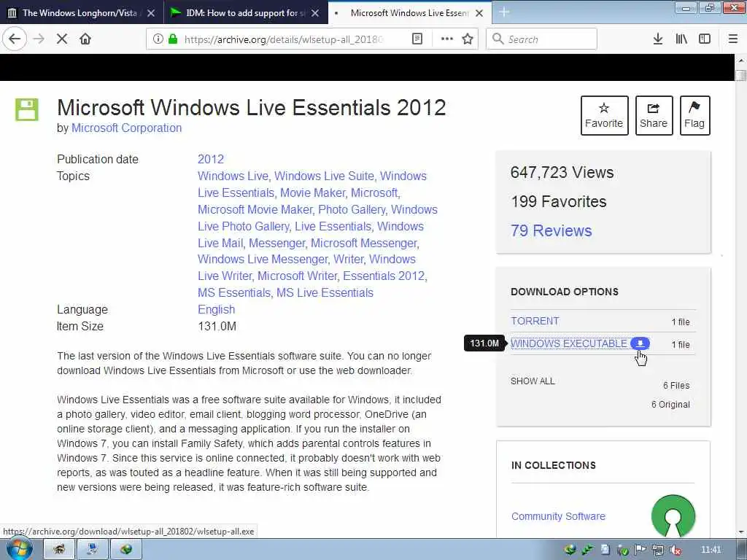Open the Library toolbar icon
The width and height of the screenshot is (747, 560).
pyautogui.click(x=681, y=39)
